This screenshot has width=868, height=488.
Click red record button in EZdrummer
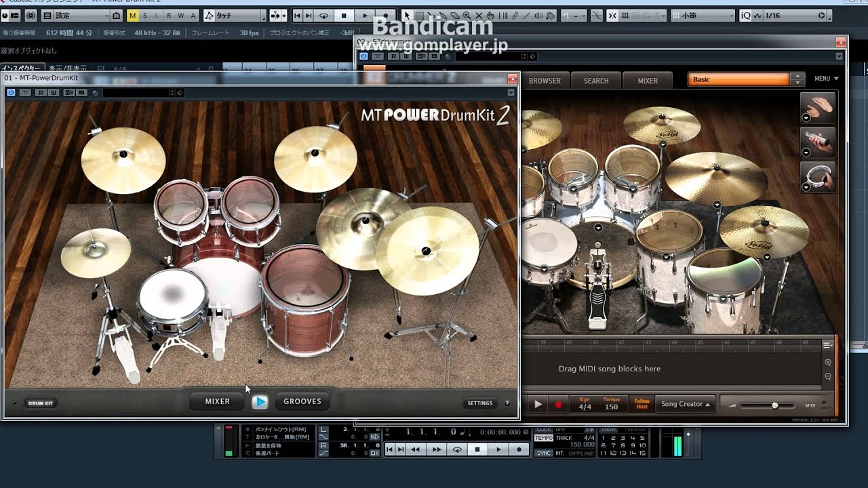[559, 405]
